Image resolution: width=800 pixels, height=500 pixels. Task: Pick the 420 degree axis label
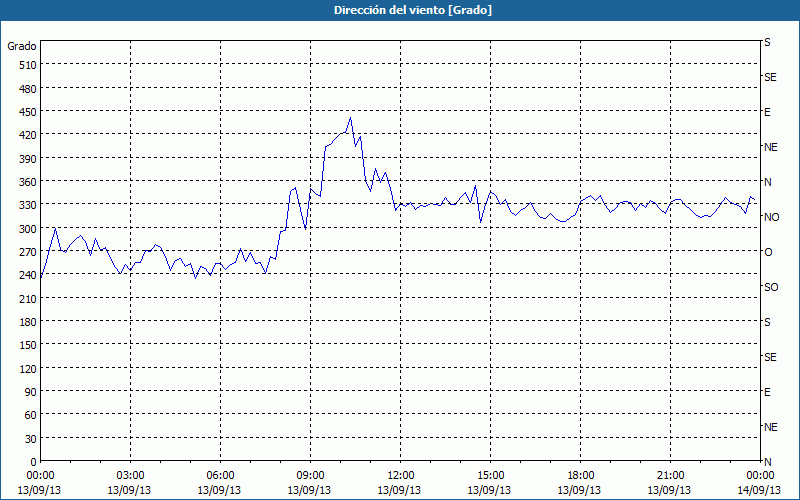pyautogui.click(x=28, y=135)
